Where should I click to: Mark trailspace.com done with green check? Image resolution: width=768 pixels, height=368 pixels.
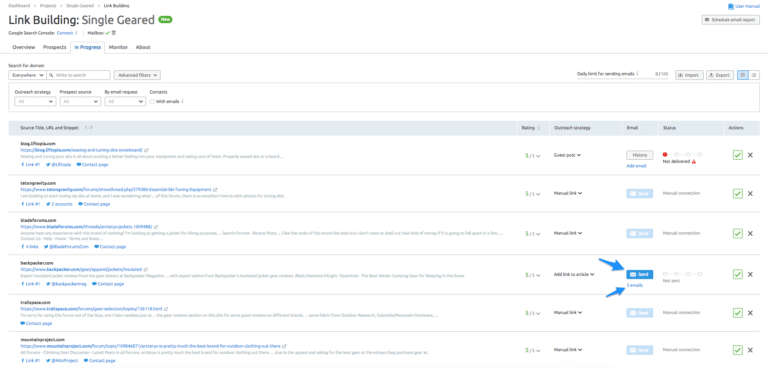point(738,313)
